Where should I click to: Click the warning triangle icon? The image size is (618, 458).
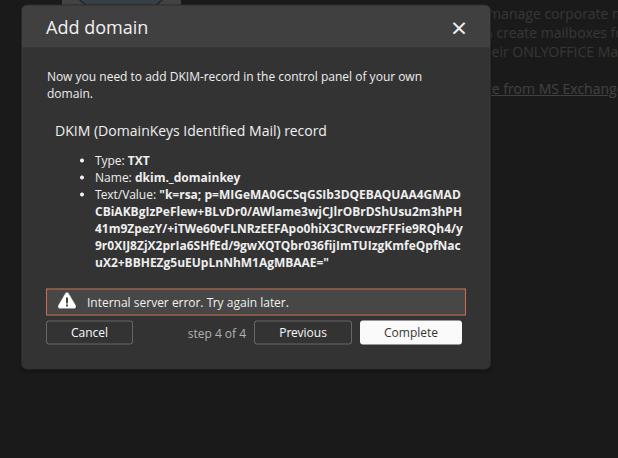[67, 301]
